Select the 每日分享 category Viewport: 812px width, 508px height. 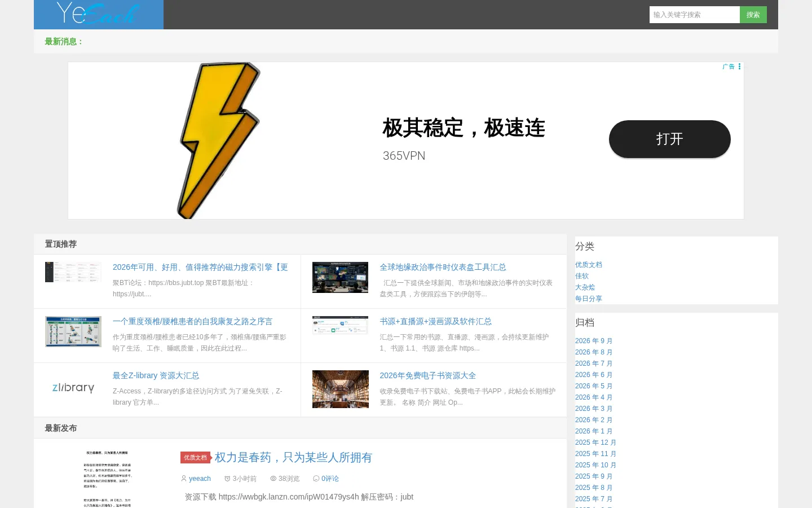(589, 299)
